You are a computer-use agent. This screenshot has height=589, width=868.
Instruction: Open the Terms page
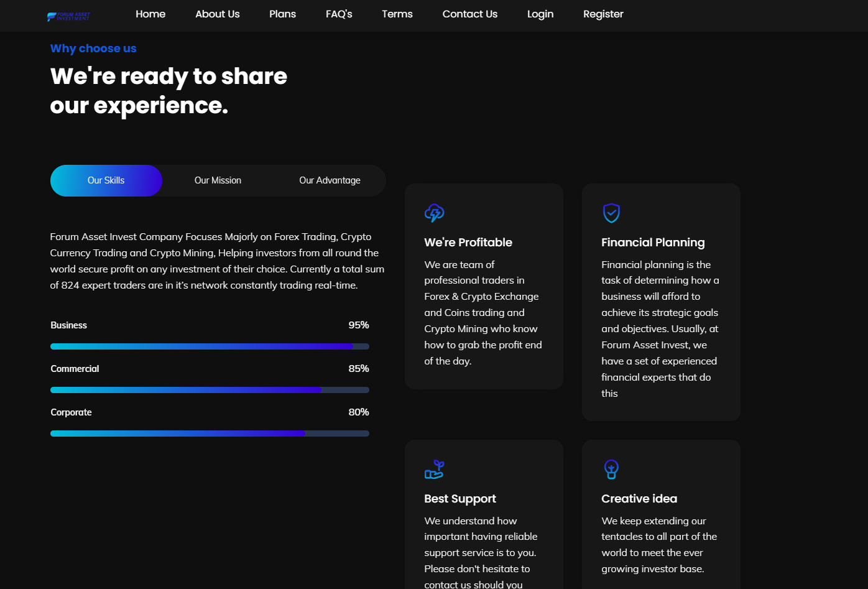[397, 14]
